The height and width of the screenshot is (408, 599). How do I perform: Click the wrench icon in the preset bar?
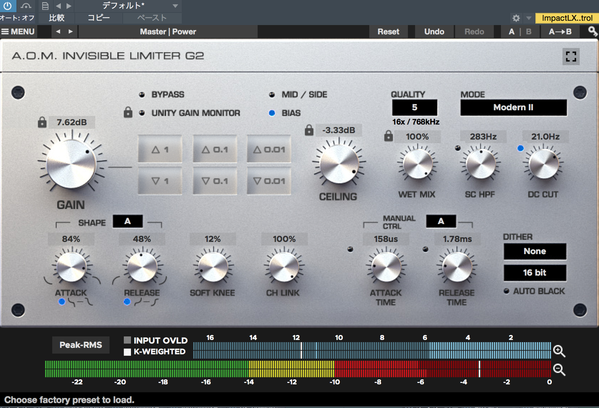(x=593, y=31)
